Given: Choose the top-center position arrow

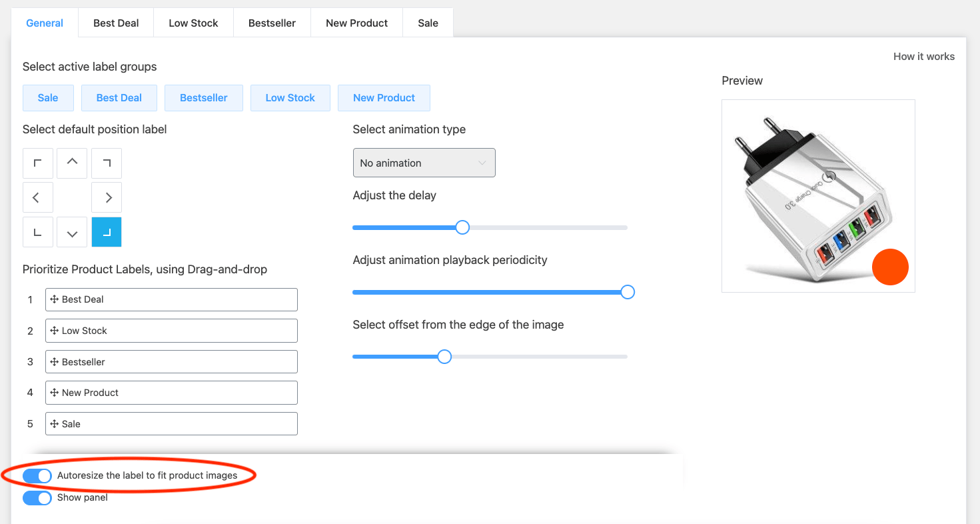Looking at the screenshot, I should (71, 163).
